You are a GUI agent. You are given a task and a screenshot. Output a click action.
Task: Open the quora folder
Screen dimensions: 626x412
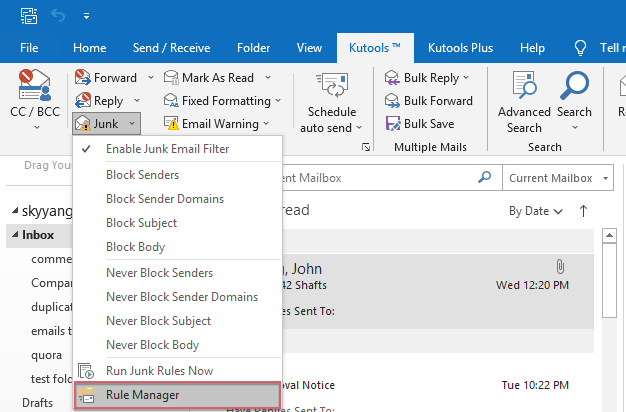pyautogui.click(x=46, y=355)
